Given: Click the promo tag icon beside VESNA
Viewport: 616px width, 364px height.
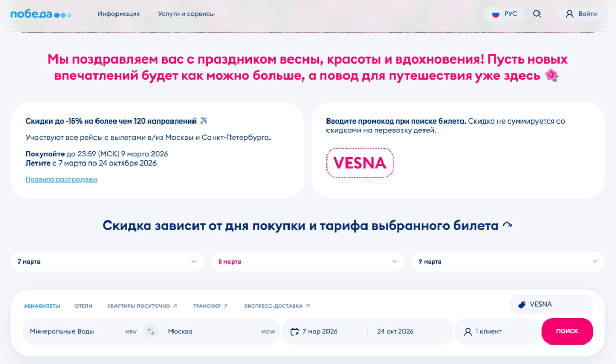Looking at the screenshot, I should [522, 305].
